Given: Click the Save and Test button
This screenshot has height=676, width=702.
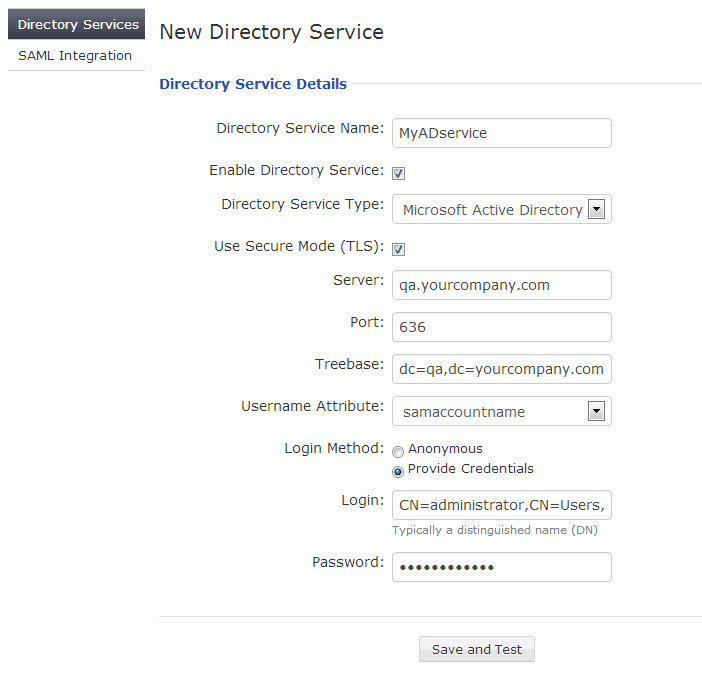Looking at the screenshot, I should coord(477,649).
